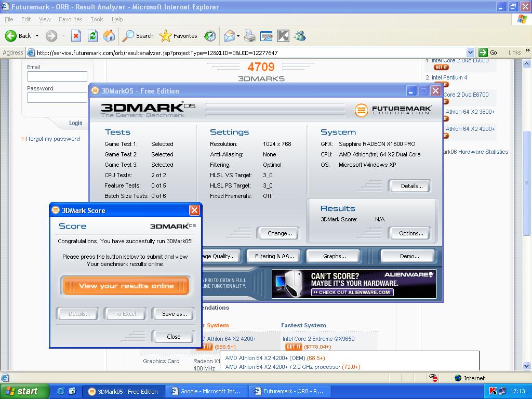Click the Password input field
This screenshot has width=532, height=399.
pos(57,98)
